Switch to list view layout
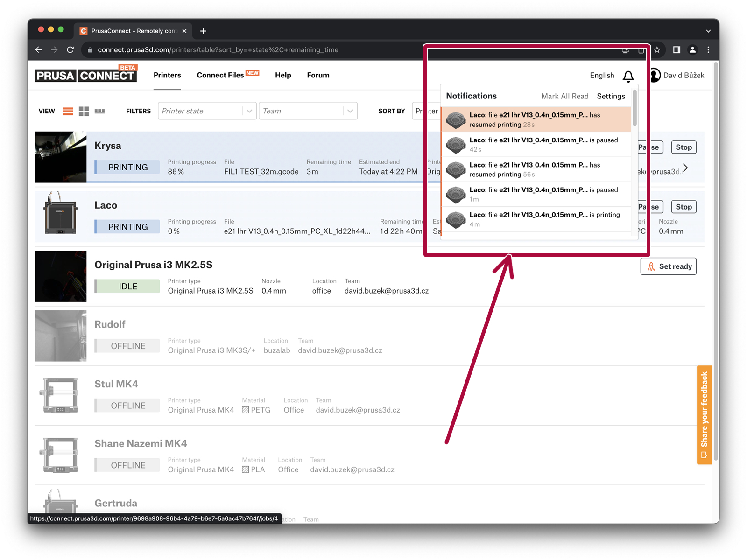The height and width of the screenshot is (560, 747). [x=68, y=111]
